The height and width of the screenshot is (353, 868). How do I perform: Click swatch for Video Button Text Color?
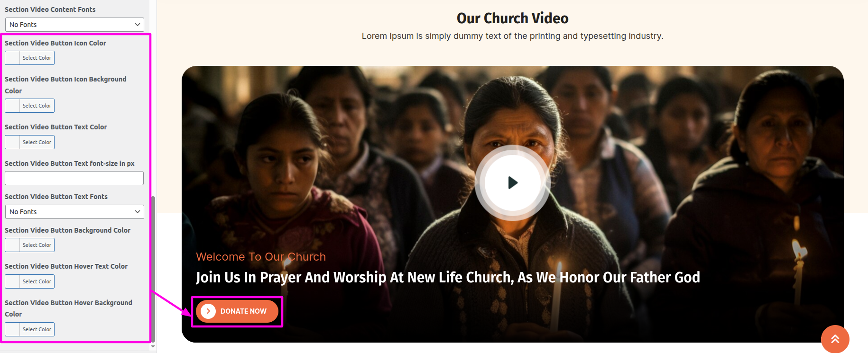tap(12, 142)
